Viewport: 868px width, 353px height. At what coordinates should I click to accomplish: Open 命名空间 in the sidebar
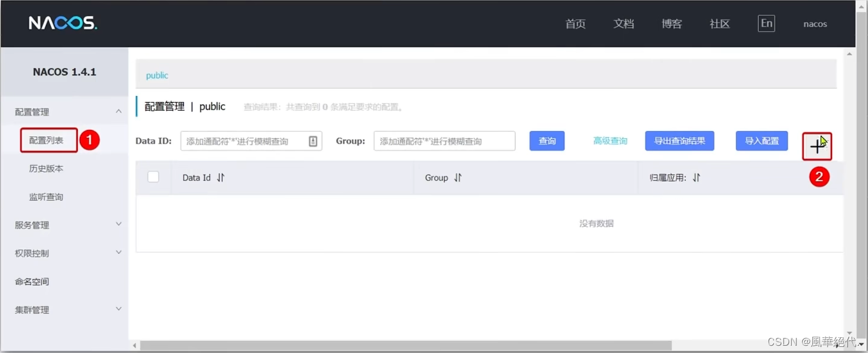point(32,282)
